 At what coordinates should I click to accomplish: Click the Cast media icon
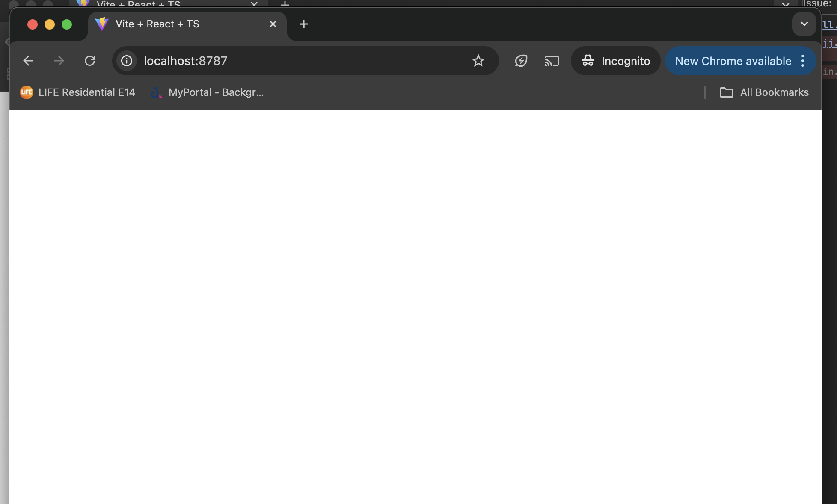(x=552, y=61)
